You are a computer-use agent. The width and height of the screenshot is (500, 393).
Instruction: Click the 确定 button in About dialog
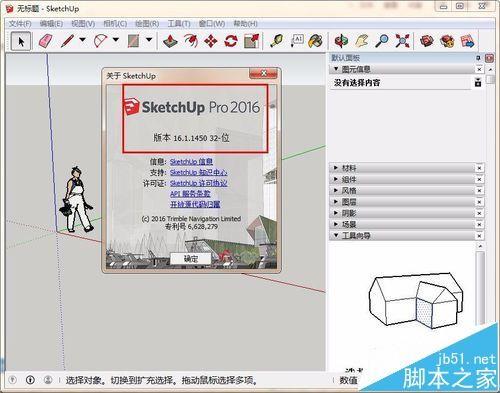[191, 259]
